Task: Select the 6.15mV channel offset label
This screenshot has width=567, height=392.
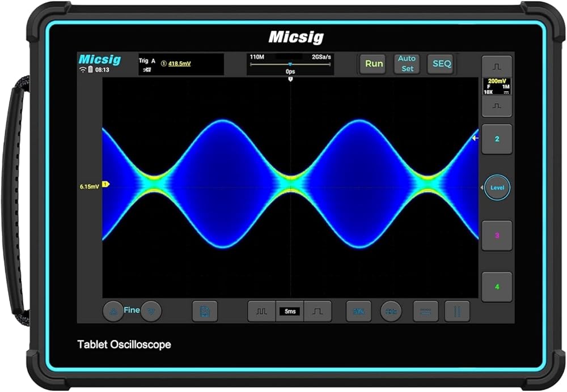Action: click(x=90, y=187)
